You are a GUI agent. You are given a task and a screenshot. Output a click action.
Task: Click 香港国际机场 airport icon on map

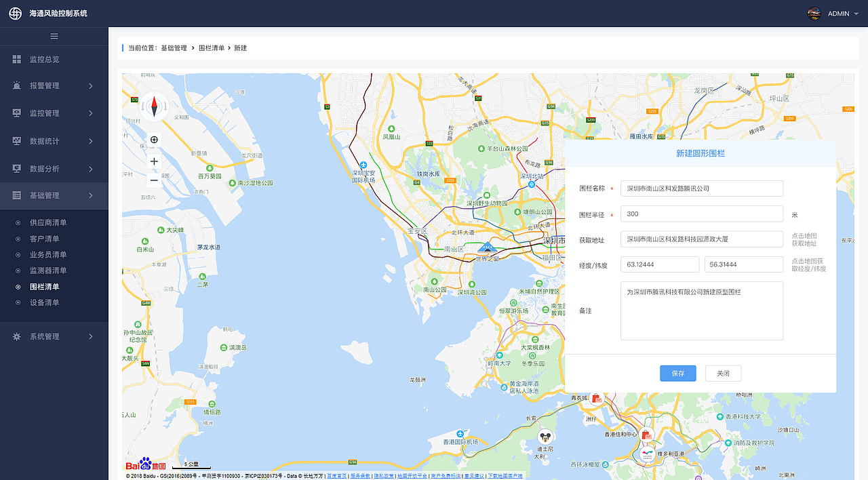pos(461,433)
